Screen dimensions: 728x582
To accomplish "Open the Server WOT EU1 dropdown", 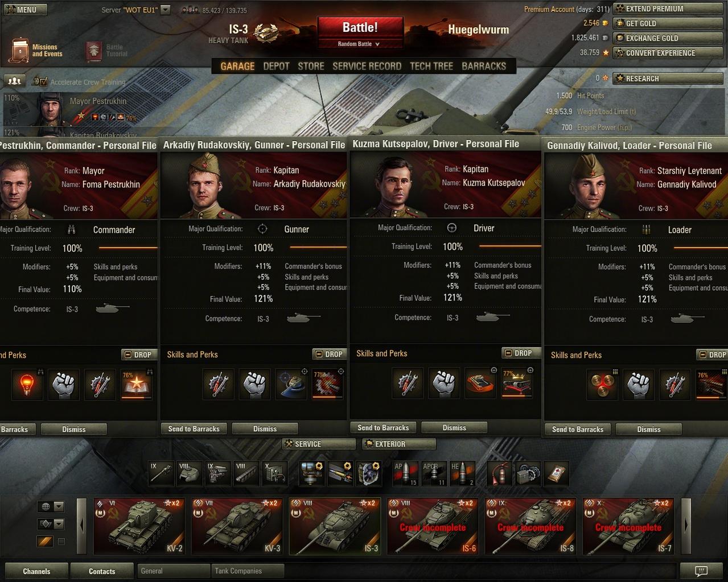I will point(166,10).
